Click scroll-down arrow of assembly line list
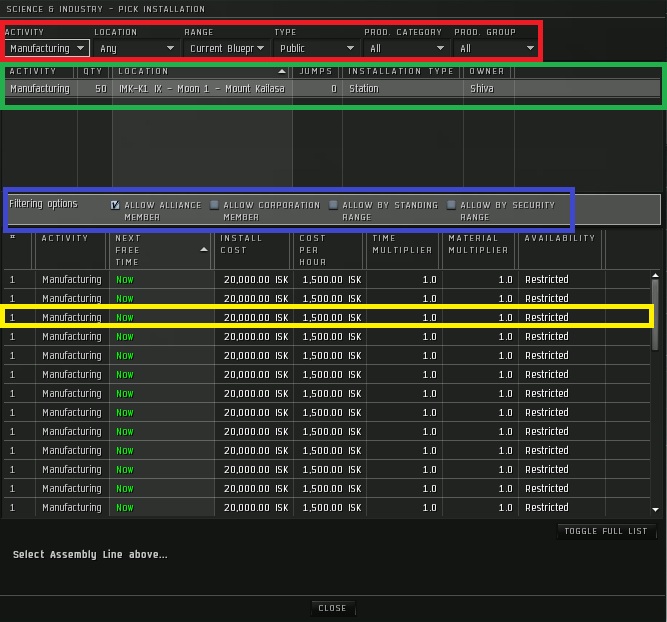 pos(656,509)
